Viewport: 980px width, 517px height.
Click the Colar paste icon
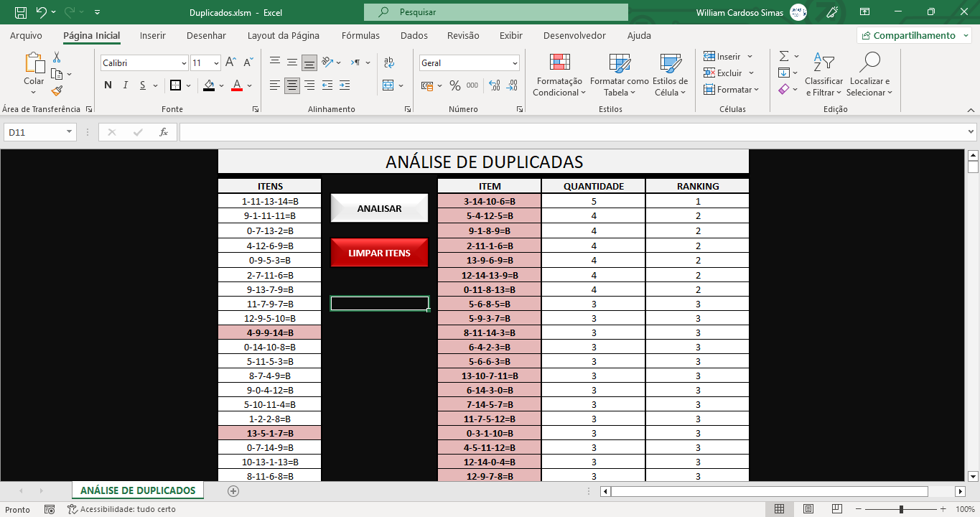pyautogui.click(x=34, y=63)
